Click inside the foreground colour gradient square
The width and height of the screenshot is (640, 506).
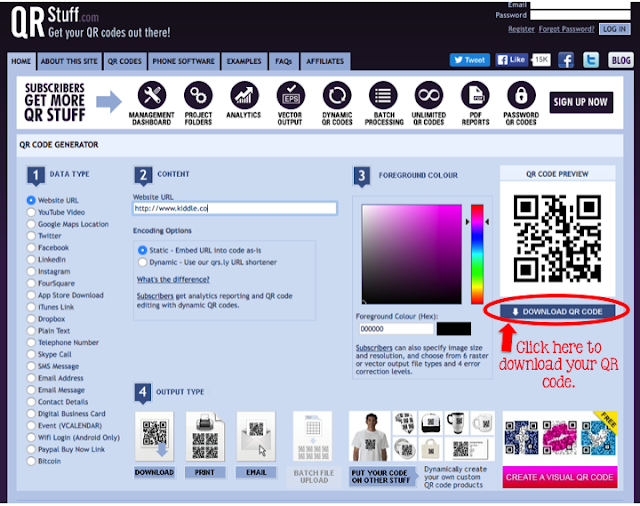coord(411,254)
